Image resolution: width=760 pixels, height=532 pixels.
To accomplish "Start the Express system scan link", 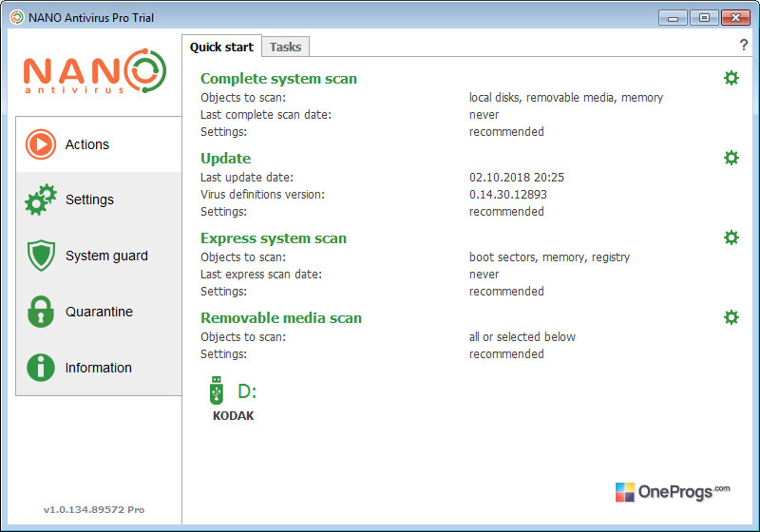I will (274, 237).
